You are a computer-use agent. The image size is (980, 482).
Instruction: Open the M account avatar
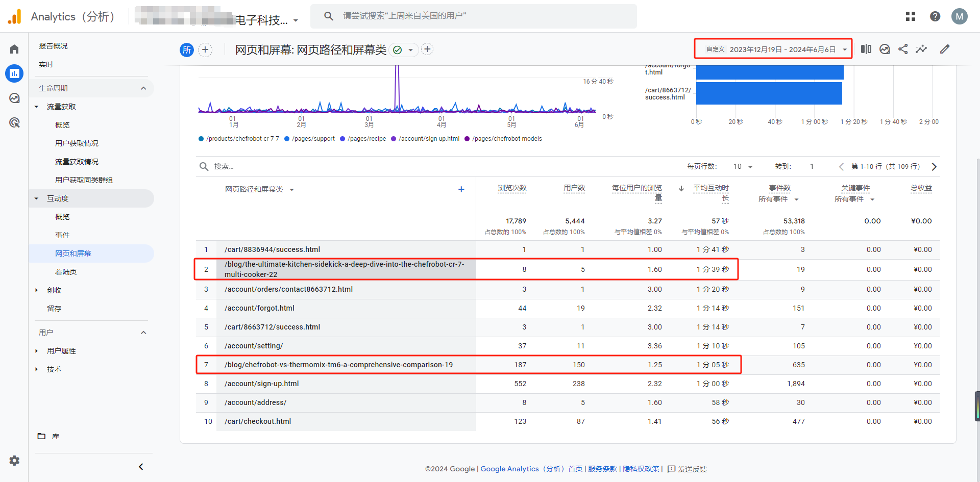click(x=960, y=16)
